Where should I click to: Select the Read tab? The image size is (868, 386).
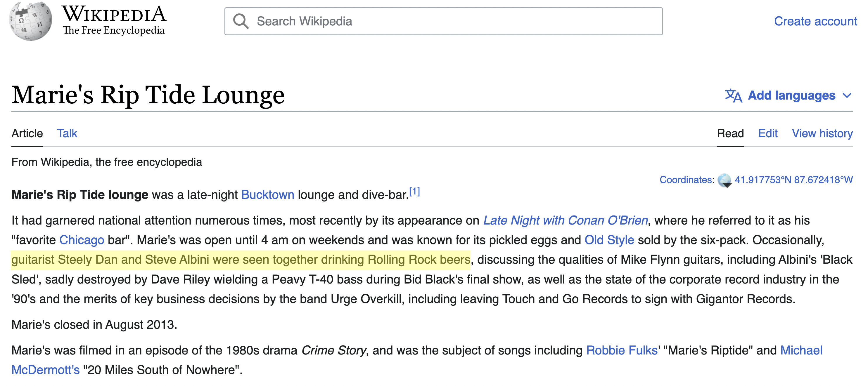click(x=730, y=134)
